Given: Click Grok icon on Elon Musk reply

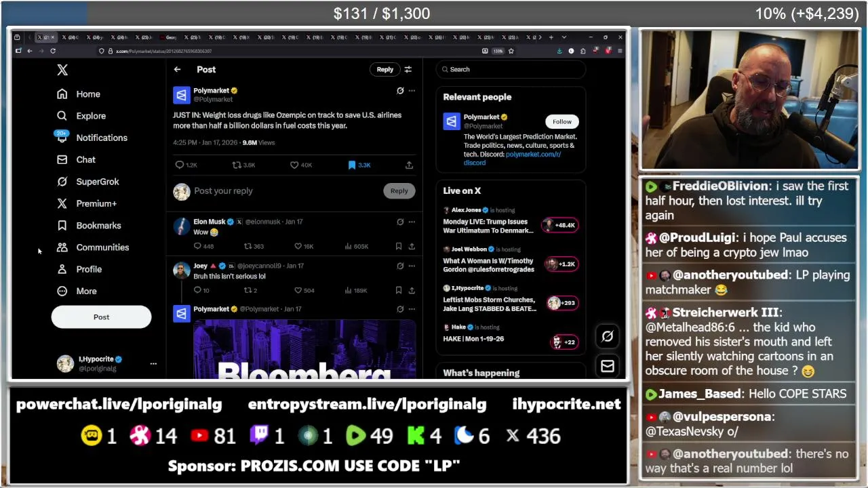Looking at the screenshot, I should [x=400, y=222].
